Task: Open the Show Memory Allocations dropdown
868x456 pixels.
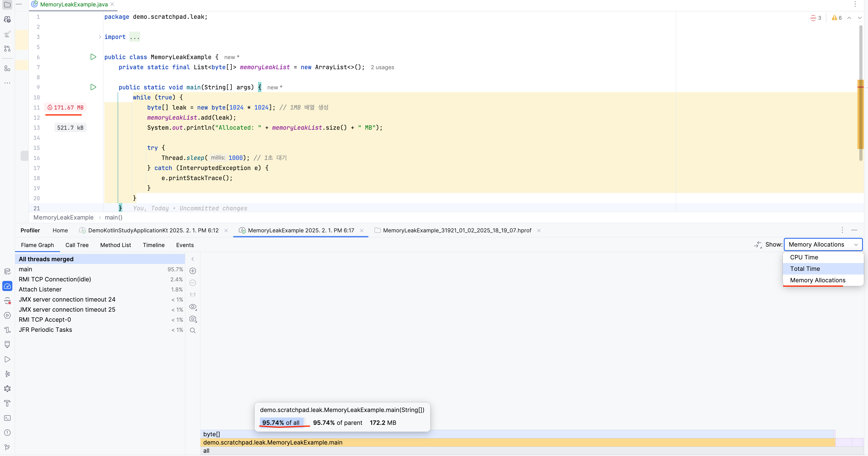Action: click(823, 244)
